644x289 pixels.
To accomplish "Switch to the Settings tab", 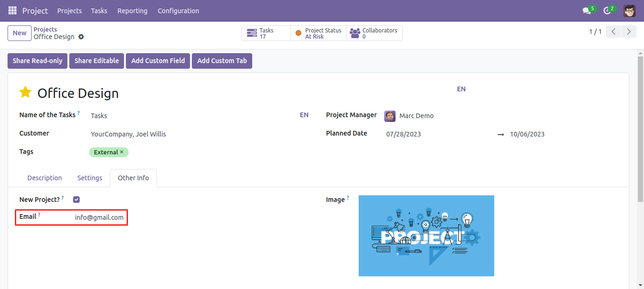I will 90,178.
